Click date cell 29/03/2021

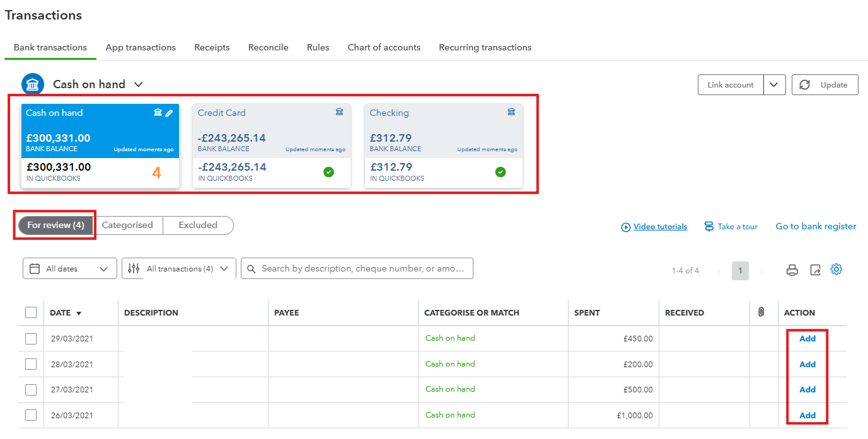tap(72, 339)
